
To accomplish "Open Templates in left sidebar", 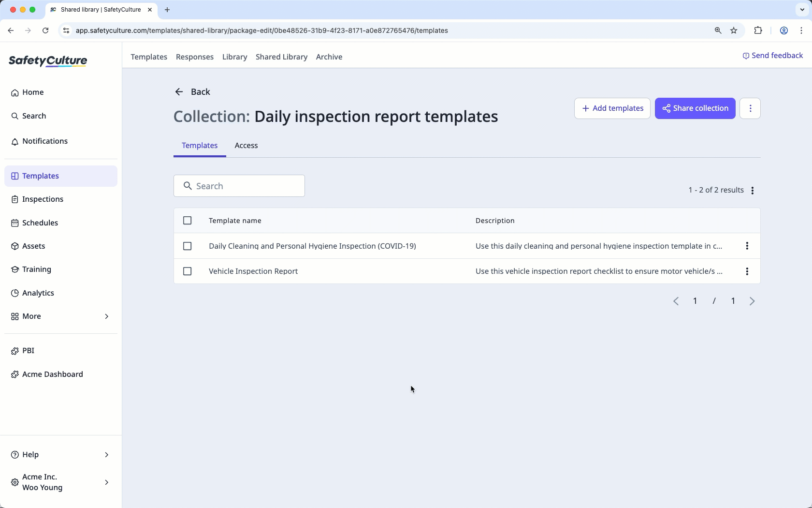I will coord(61,176).
